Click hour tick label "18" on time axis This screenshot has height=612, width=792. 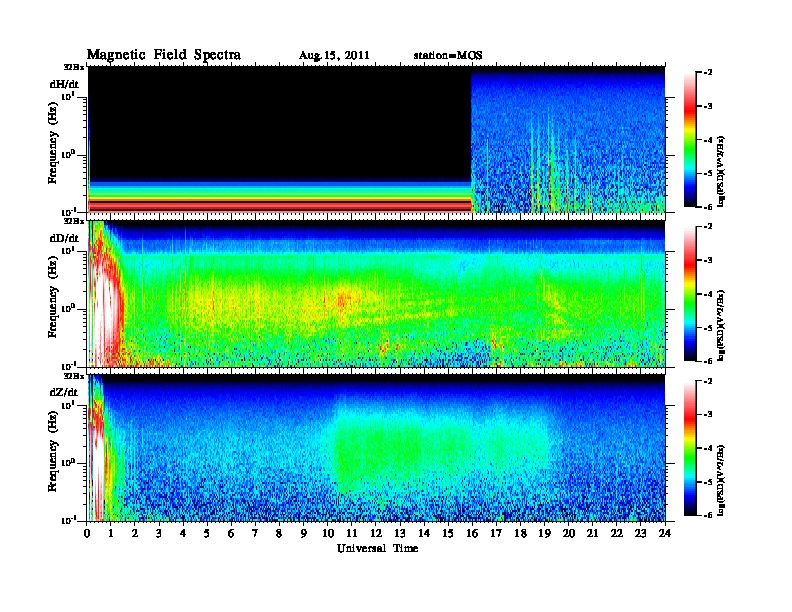tap(520, 534)
